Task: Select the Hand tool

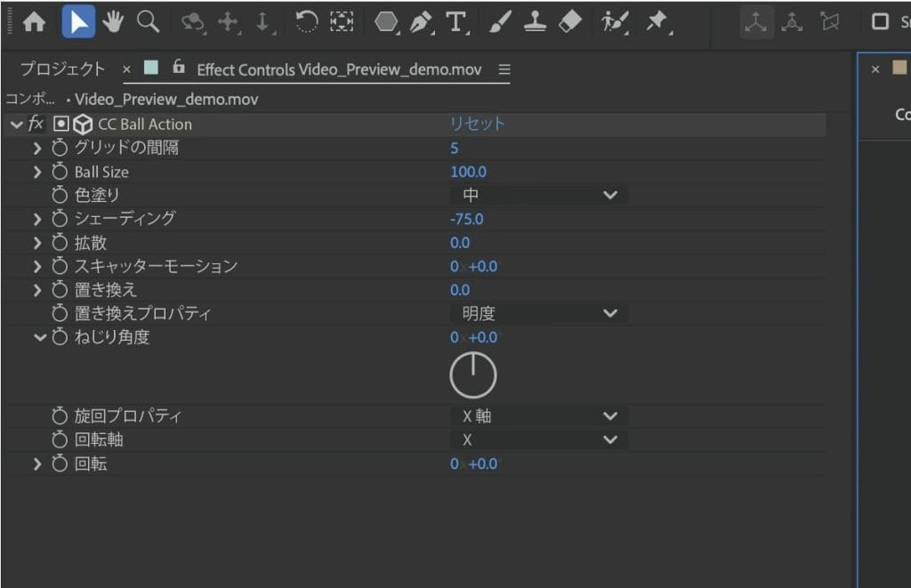Action: pyautogui.click(x=113, y=22)
